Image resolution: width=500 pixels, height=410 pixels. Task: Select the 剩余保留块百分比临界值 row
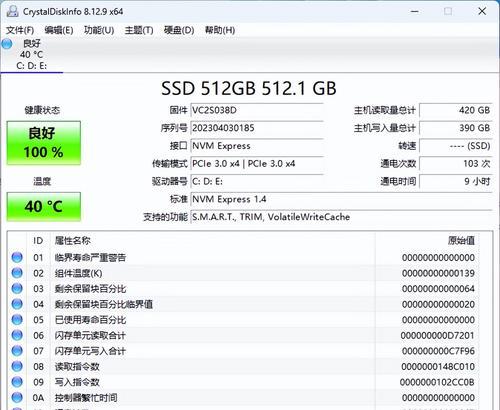[x=243, y=304]
